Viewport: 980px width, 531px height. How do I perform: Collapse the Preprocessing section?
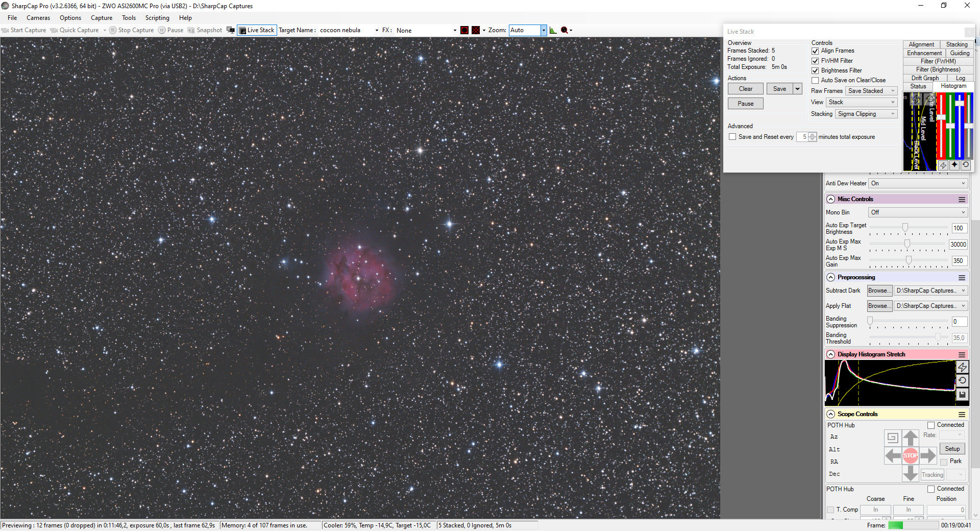[831, 277]
